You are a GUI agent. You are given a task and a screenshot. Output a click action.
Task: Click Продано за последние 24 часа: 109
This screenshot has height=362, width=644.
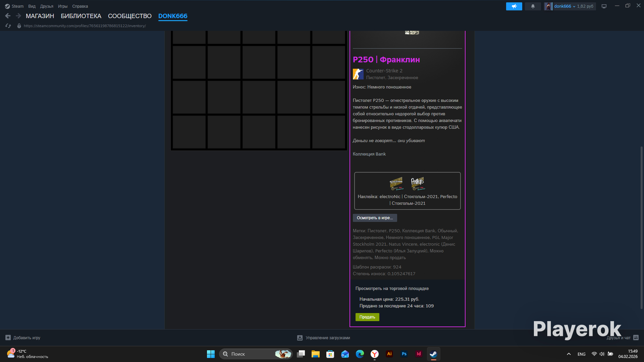pyautogui.click(x=397, y=306)
